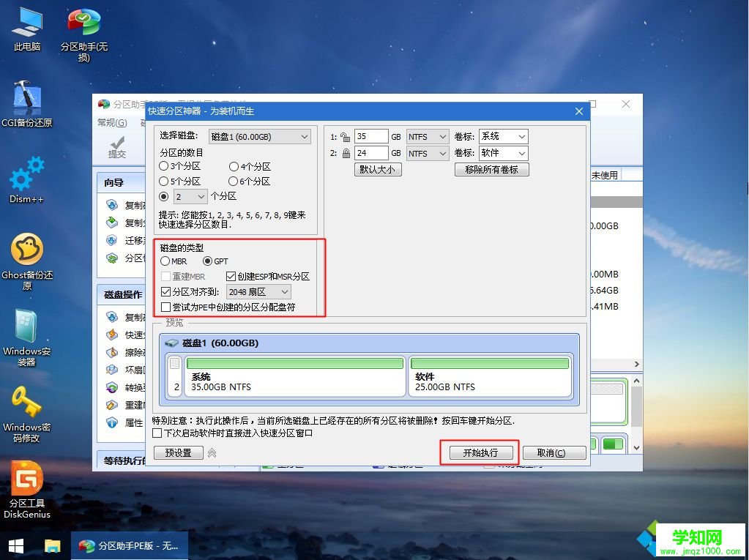
Task: Click the 移除所有卷标 button
Action: (x=491, y=169)
